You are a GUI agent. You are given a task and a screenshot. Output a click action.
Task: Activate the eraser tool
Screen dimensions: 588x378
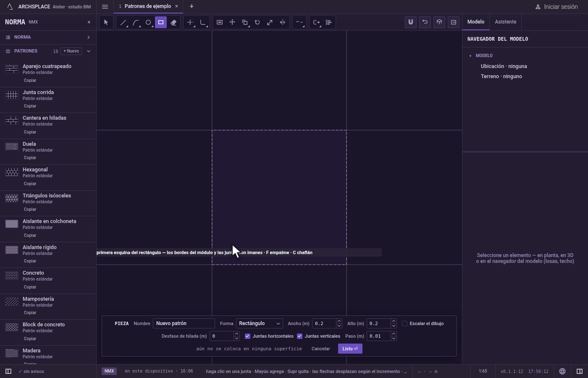click(173, 22)
